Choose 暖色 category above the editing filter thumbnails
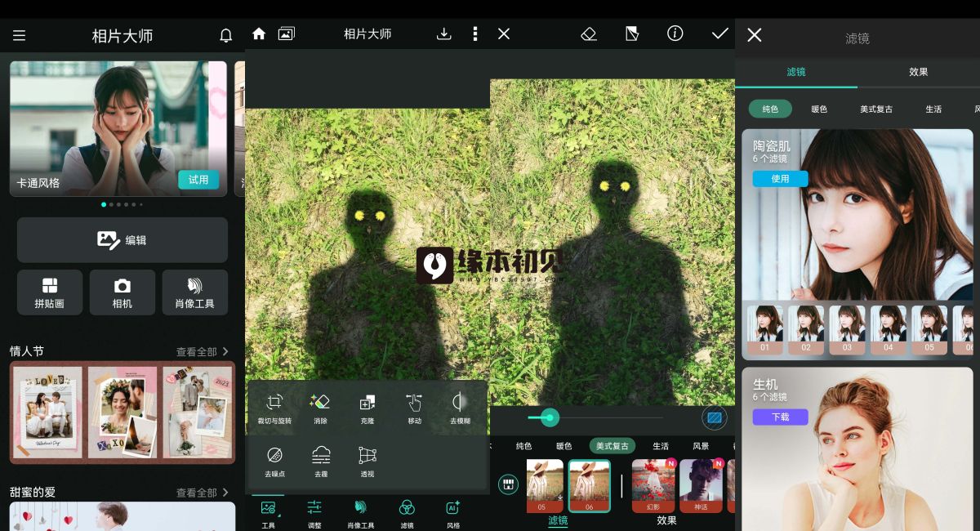Viewport: 980px width, 531px height. [x=564, y=446]
